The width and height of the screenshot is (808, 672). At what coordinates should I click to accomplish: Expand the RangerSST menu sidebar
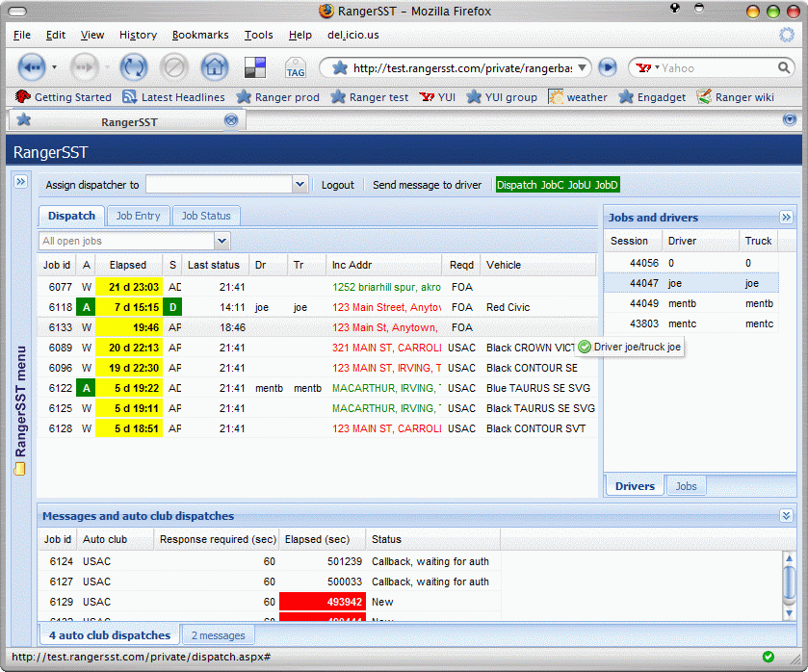(19, 181)
